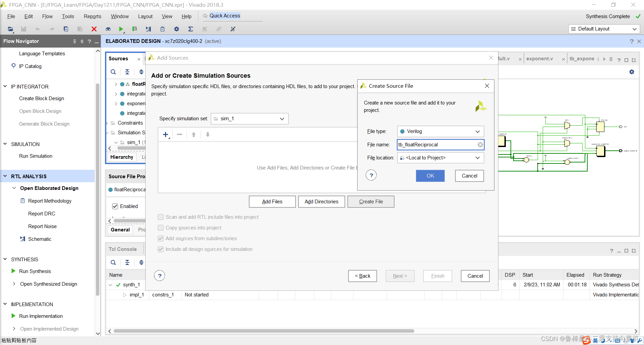This screenshot has height=345, width=644.
Task: Open the File location dropdown
Action: (440, 158)
